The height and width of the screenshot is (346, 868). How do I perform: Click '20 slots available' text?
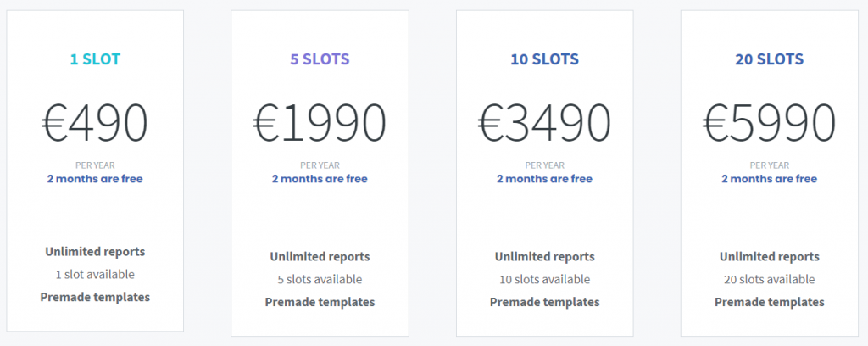pos(769,279)
